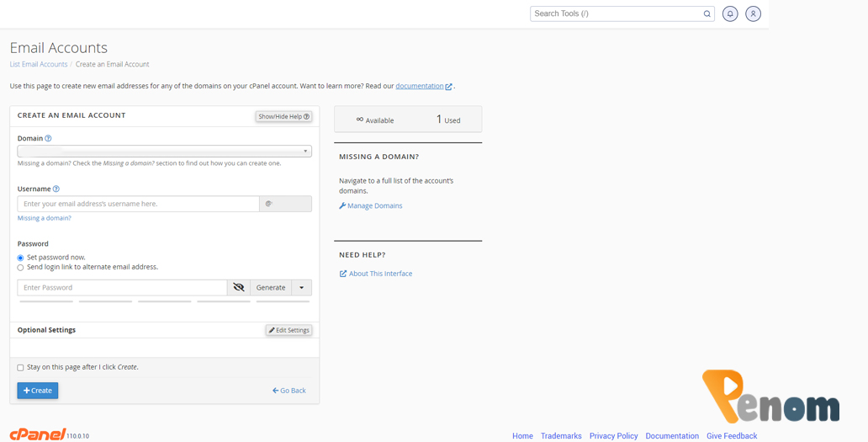Open the Home footer link
Image resolution: width=868 pixels, height=442 pixels.
tap(522, 436)
